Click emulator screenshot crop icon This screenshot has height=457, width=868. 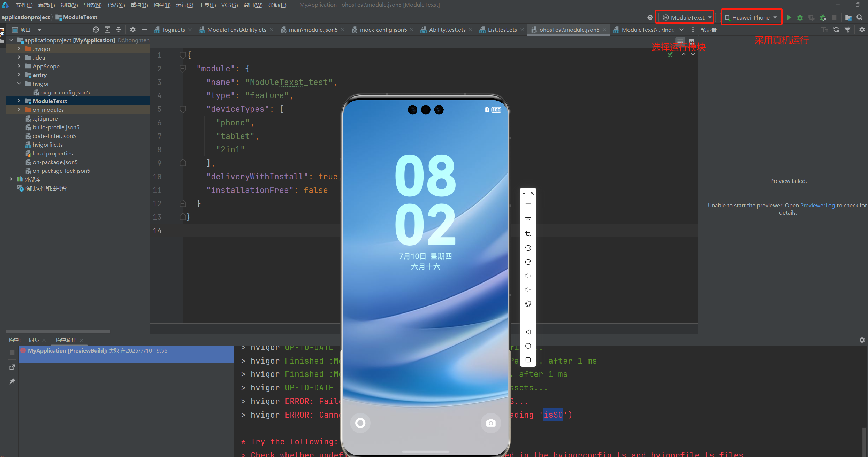click(x=528, y=234)
